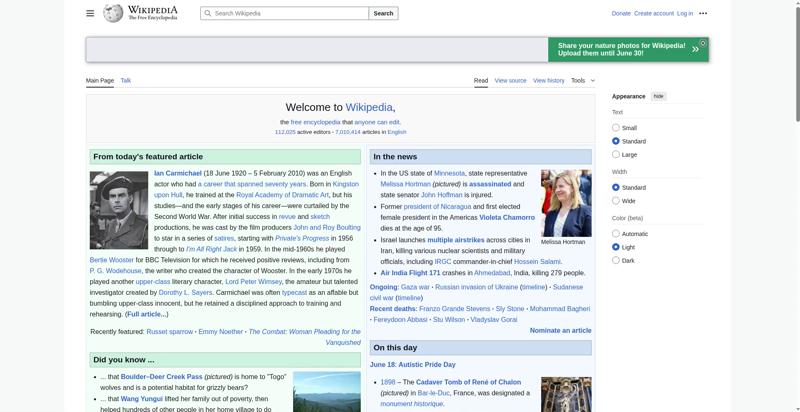Open Royal Academy of Dramatic Art link
The height and width of the screenshot is (412, 800).
(282, 195)
